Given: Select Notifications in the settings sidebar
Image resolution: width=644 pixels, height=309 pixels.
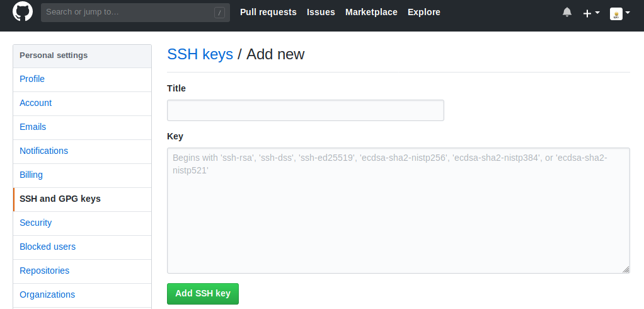Looking at the screenshot, I should pyautogui.click(x=44, y=151).
